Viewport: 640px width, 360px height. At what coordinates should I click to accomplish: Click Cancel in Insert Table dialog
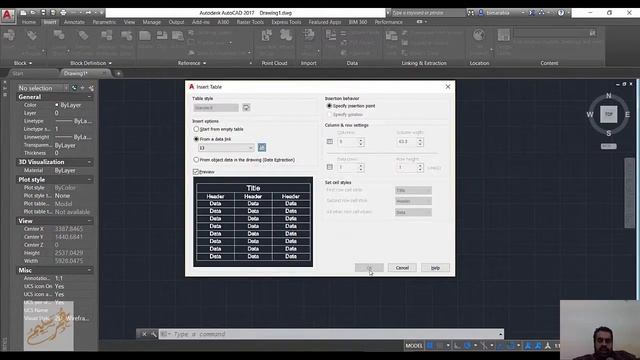tap(402, 268)
